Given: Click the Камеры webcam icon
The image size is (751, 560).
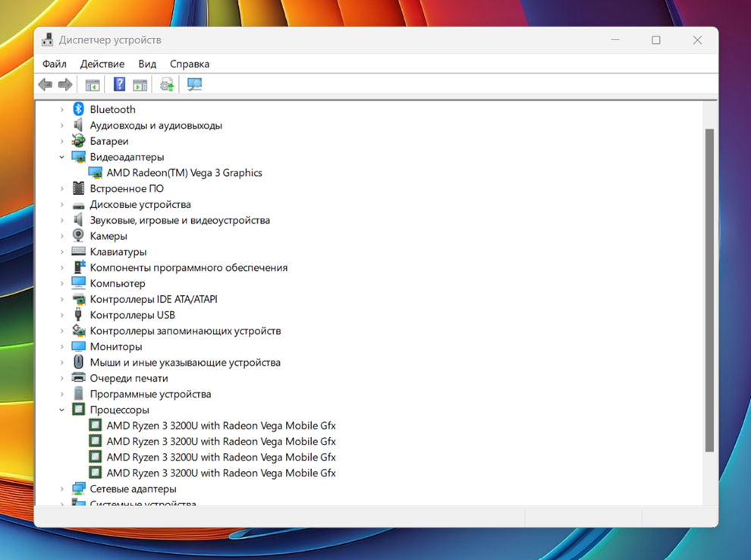Looking at the screenshot, I should pyautogui.click(x=78, y=236).
